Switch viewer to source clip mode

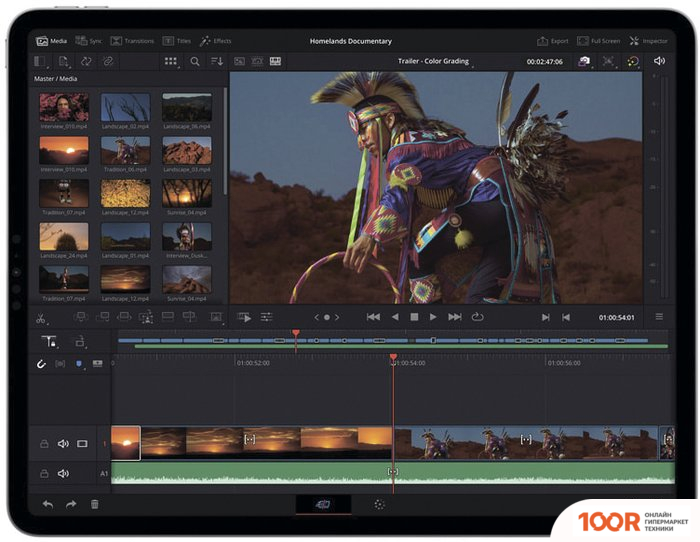tap(239, 62)
